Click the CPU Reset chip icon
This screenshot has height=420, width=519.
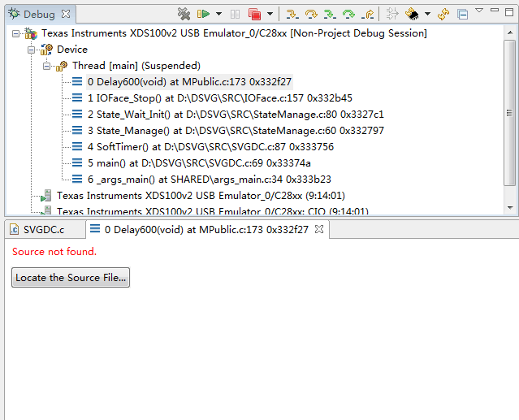pyautogui.click(x=412, y=15)
